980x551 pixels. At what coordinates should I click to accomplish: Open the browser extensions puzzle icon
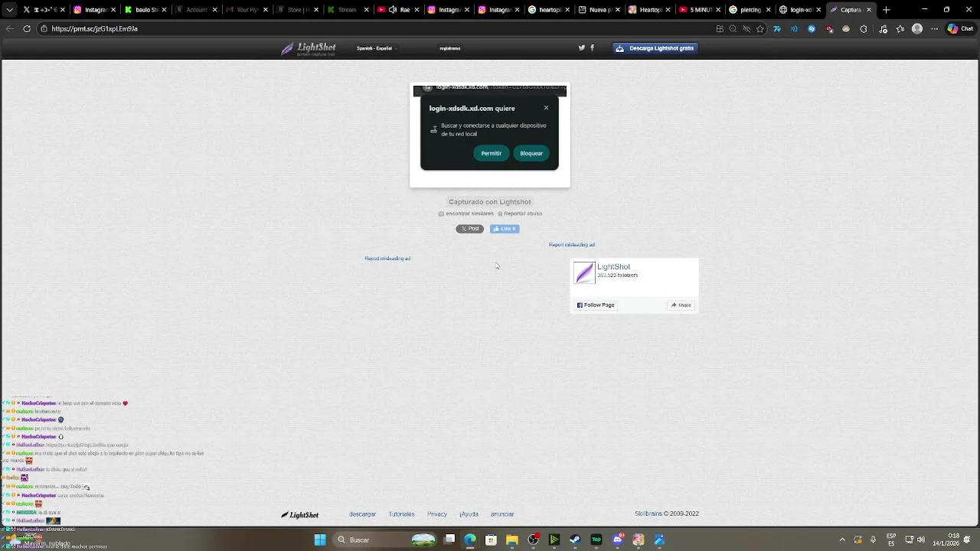[864, 29]
